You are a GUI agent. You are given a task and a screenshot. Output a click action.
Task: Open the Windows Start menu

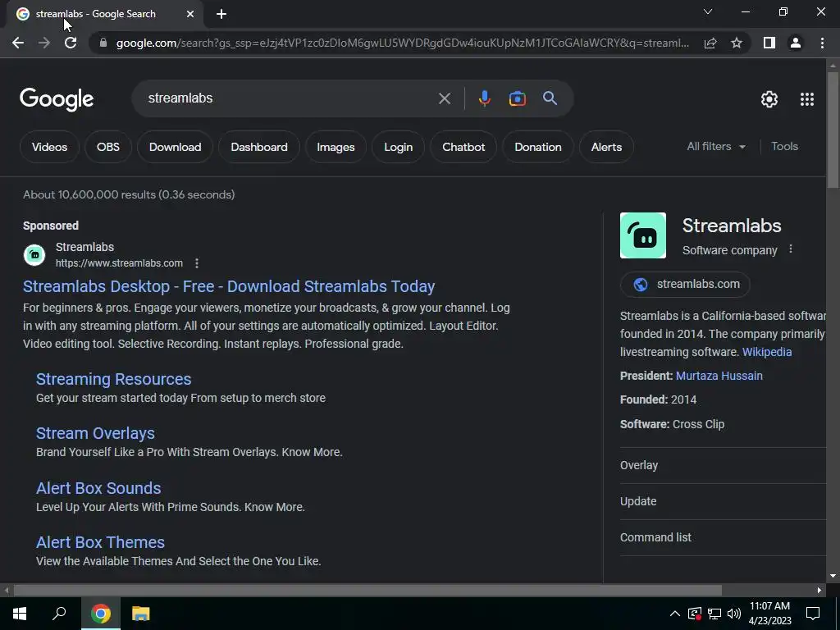point(20,613)
